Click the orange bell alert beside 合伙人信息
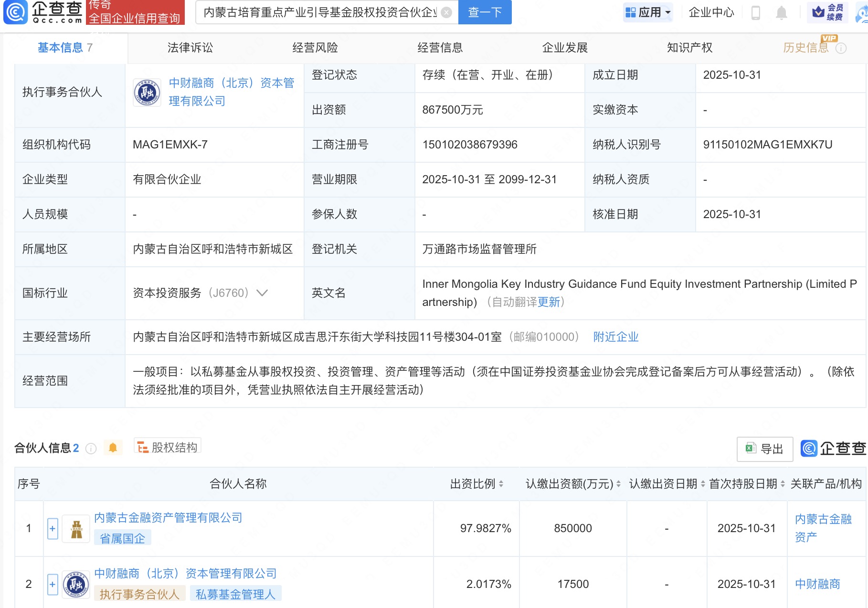Image resolution: width=868 pixels, height=608 pixels. pyautogui.click(x=113, y=448)
